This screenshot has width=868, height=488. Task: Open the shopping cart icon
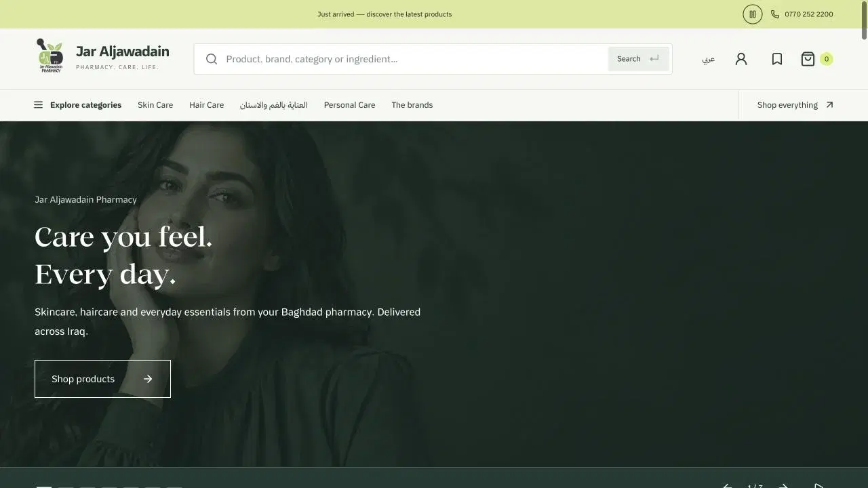[x=808, y=59]
